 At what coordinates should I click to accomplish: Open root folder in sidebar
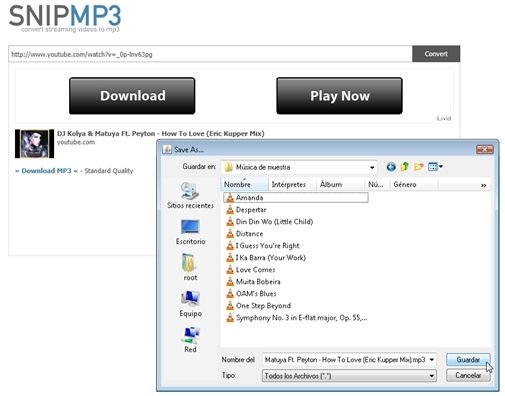(190, 267)
